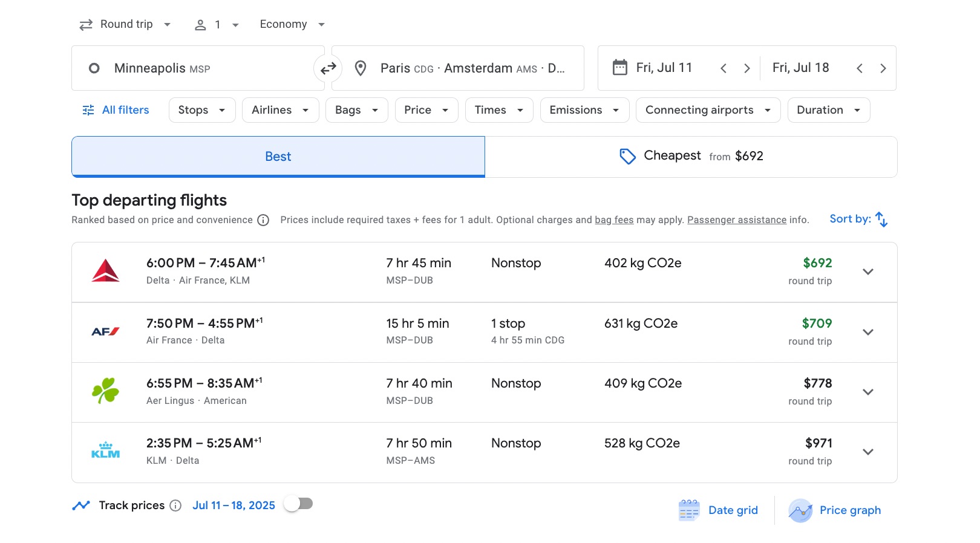980x543 pixels.
Task: Click the Air France logo
Action: point(105,331)
